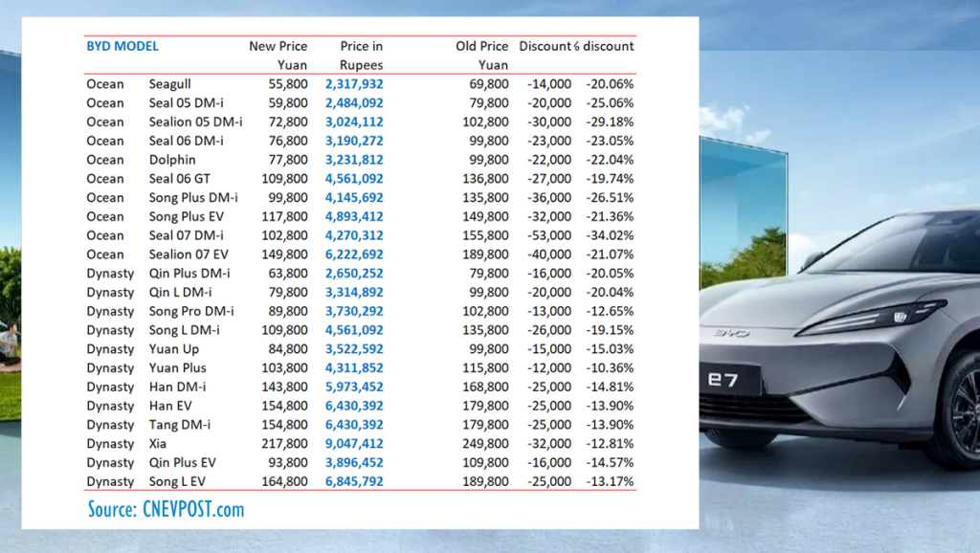Click the "e7" plate on the car

[724, 379]
